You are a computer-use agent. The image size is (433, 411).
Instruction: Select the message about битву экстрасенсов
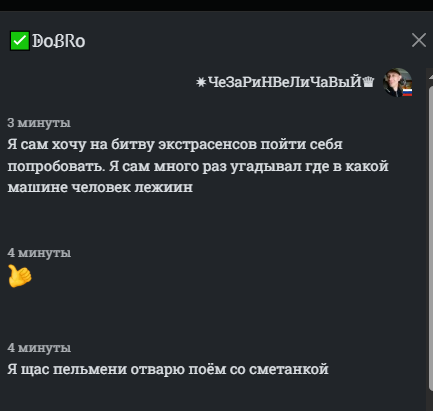198,166
